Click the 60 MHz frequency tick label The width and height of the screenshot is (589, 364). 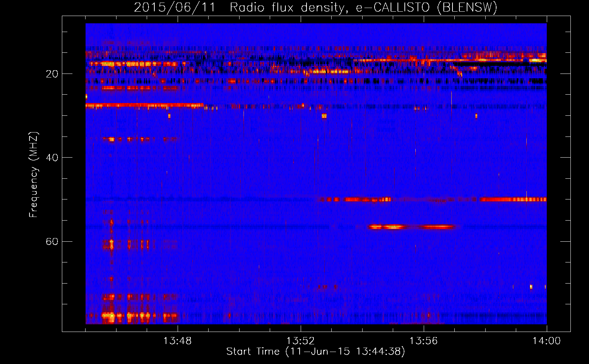pos(52,241)
